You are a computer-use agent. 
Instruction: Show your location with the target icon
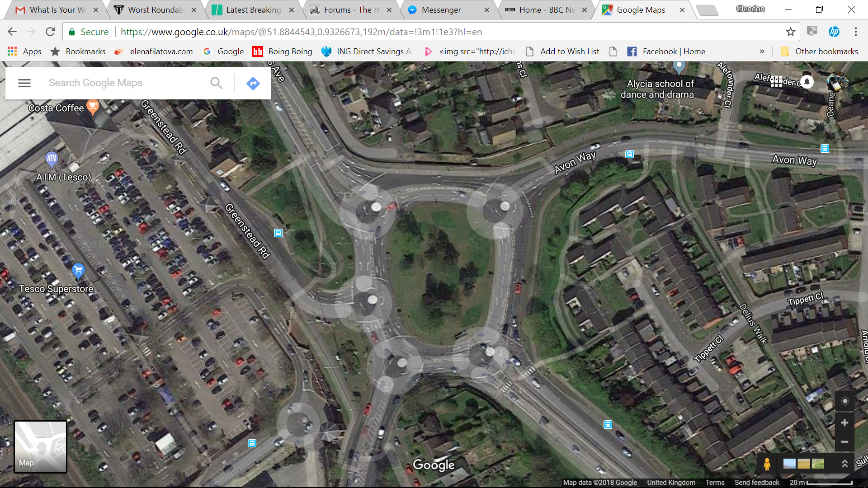tap(844, 401)
